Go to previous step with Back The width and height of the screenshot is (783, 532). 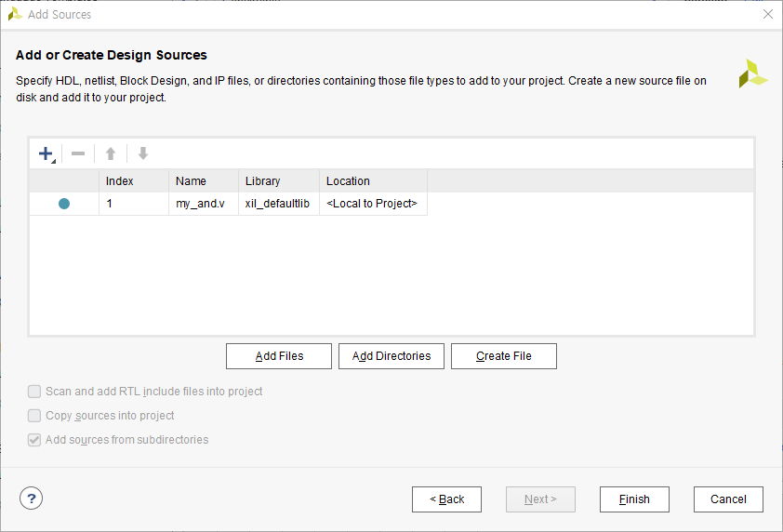click(x=446, y=499)
